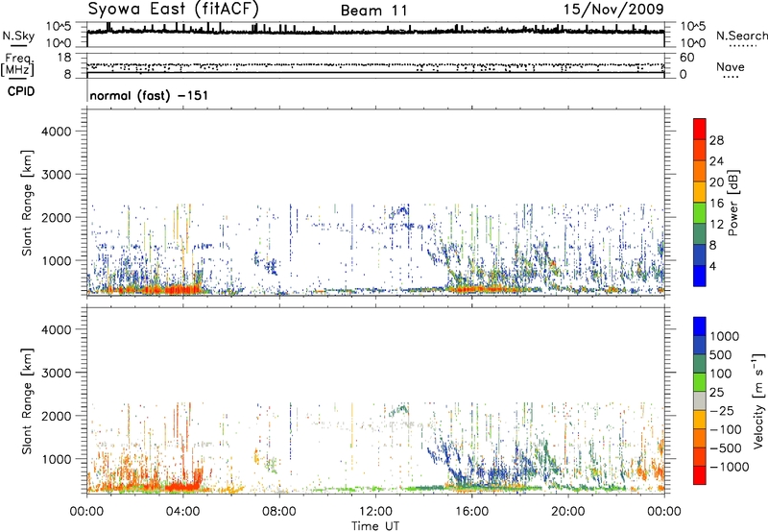Click the '100' label on Velocity colorbar
Image resolution: width=768 pixels, height=532 pixels.
click(721, 374)
